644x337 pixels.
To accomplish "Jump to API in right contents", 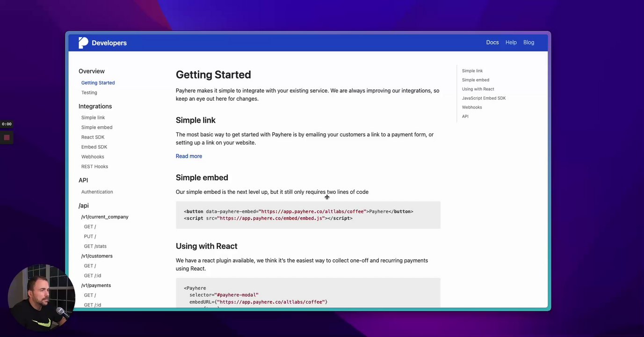I will 465,117.
